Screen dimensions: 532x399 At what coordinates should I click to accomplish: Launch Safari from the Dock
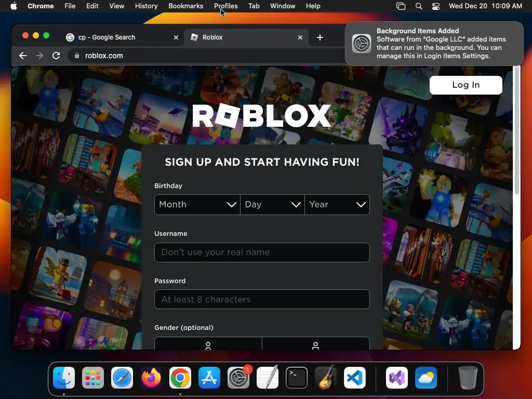click(x=122, y=378)
